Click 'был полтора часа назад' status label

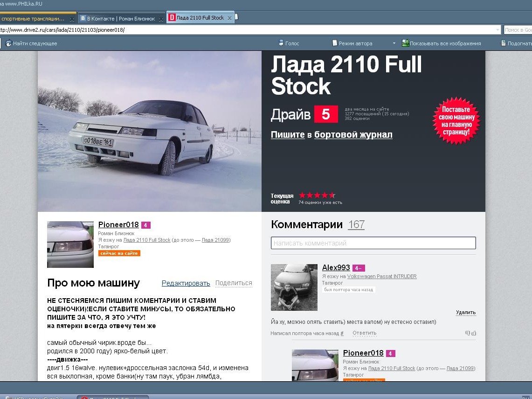[348, 290]
